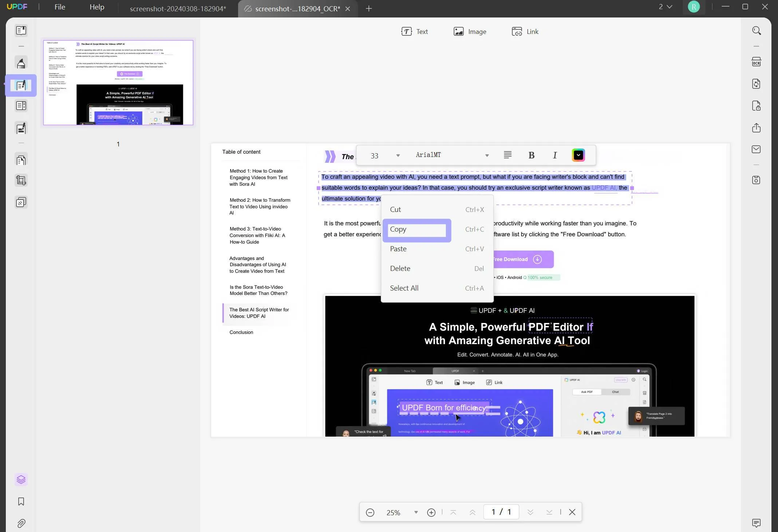Toggle italic text formatting
Screen dimensions: 778x532
click(x=554, y=155)
